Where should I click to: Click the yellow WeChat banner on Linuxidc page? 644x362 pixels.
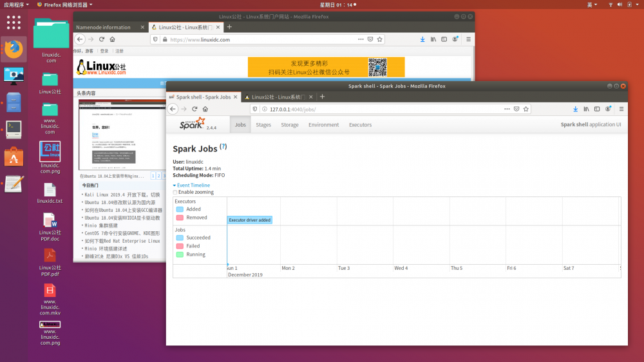pyautogui.click(x=326, y=67)
